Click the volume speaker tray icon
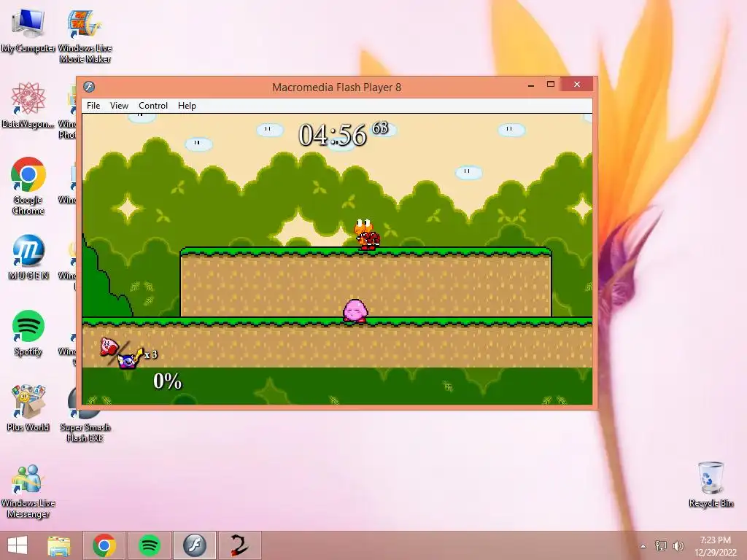The width and height of the screenshot is (747, 560). pos(678,545)
